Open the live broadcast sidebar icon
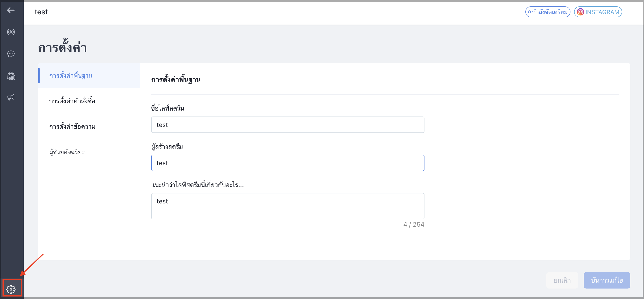644x299 pixels. 11,32
